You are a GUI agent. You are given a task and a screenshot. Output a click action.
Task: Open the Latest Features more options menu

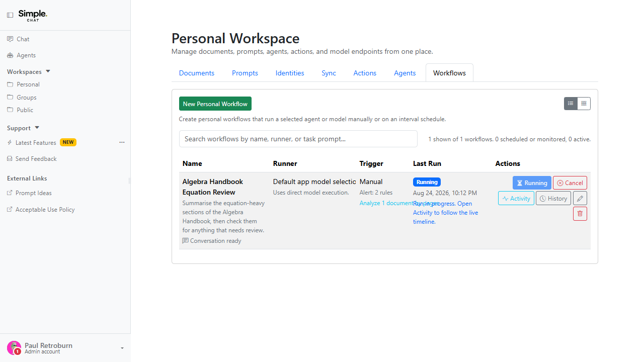pos(122,142)
